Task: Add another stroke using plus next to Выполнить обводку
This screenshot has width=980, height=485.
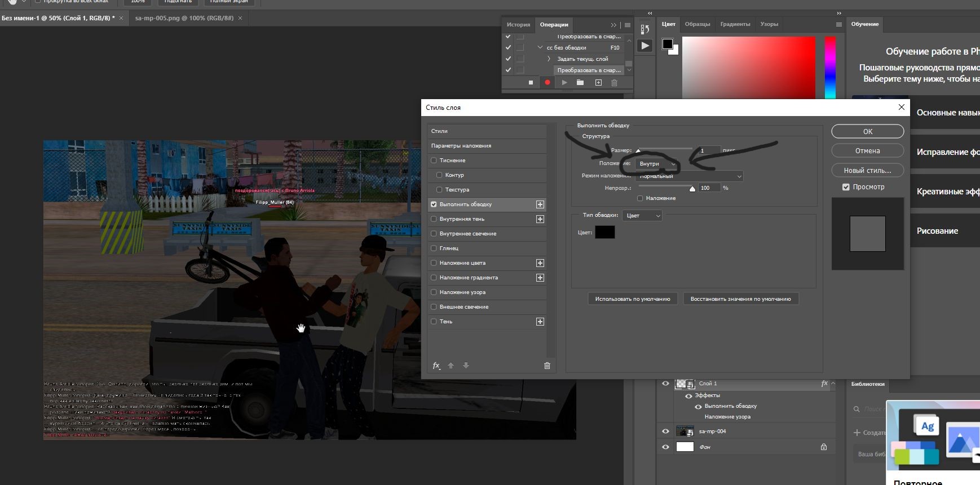Action: [540, 204]
